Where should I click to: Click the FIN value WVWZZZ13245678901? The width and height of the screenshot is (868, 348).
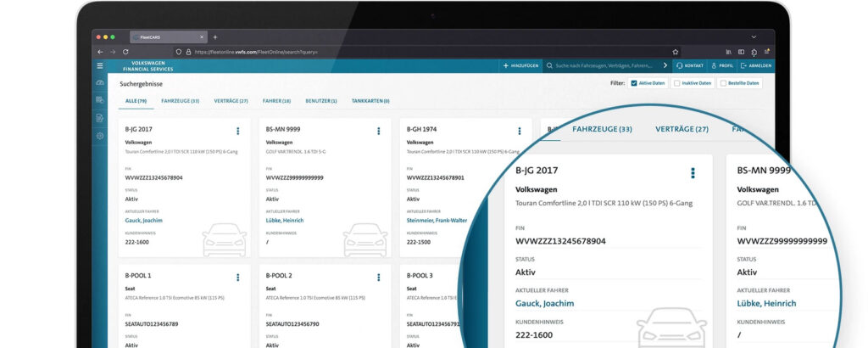pos(435,178)
